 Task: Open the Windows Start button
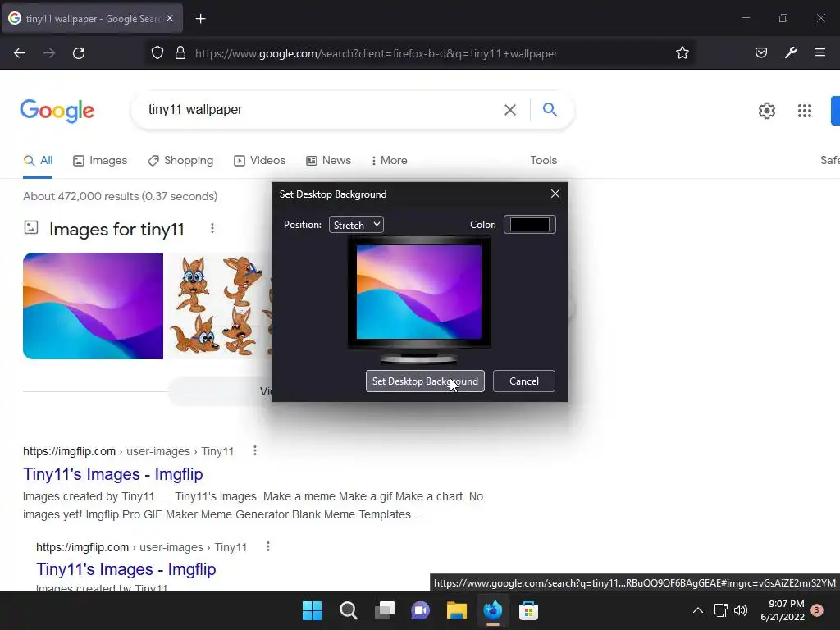(x=312, y=610)
